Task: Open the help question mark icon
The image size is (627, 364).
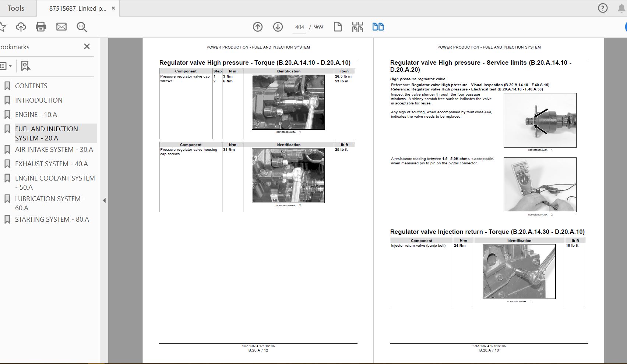Action: point(603,8)
